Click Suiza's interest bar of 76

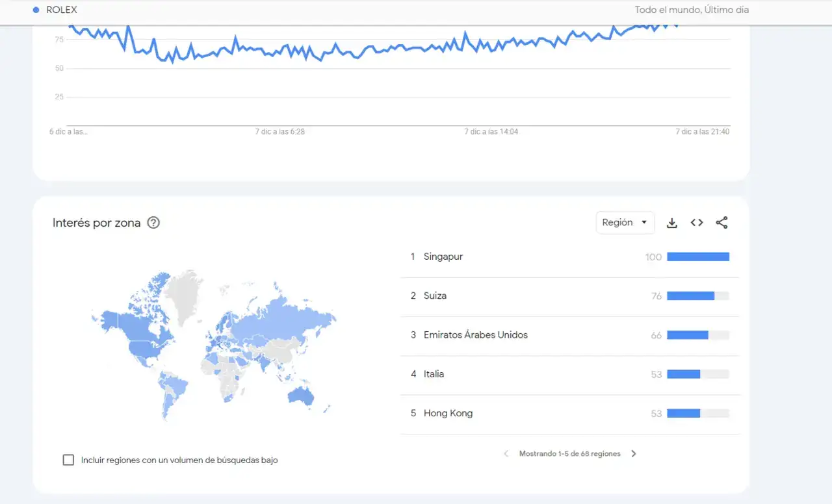pos(690,296)
